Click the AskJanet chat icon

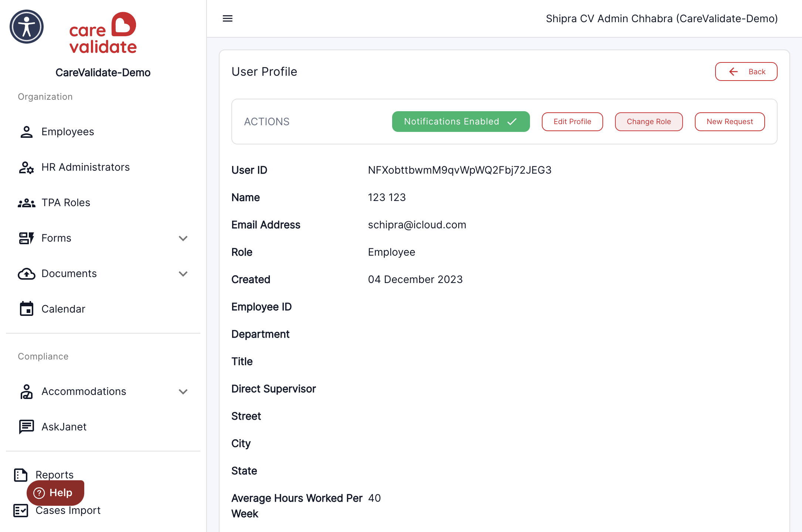26,427
